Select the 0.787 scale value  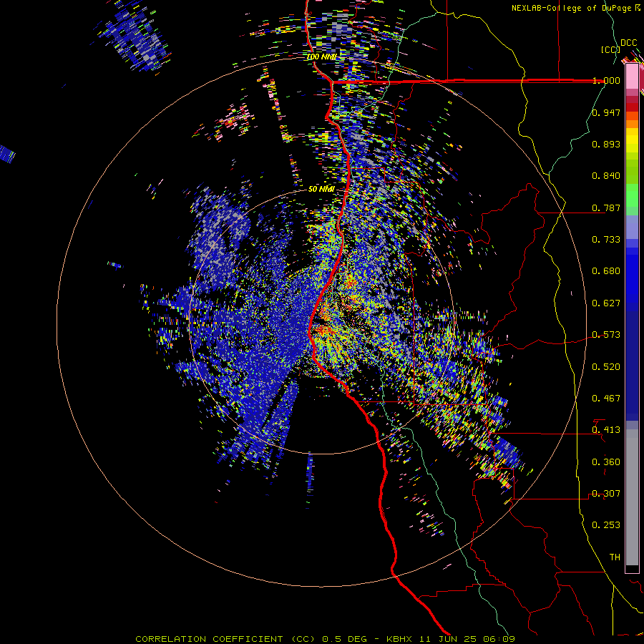coord(606,208)
